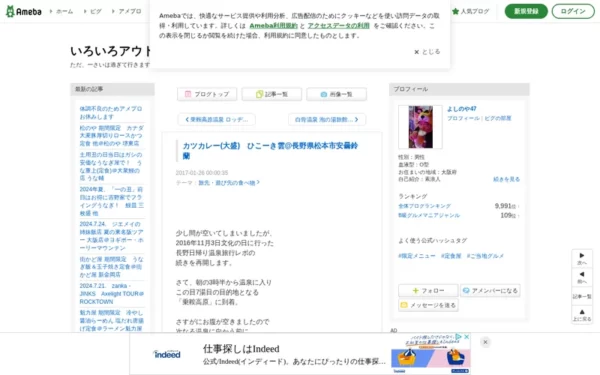
Task: Click the ログイン button
Action: click(573, 11)
